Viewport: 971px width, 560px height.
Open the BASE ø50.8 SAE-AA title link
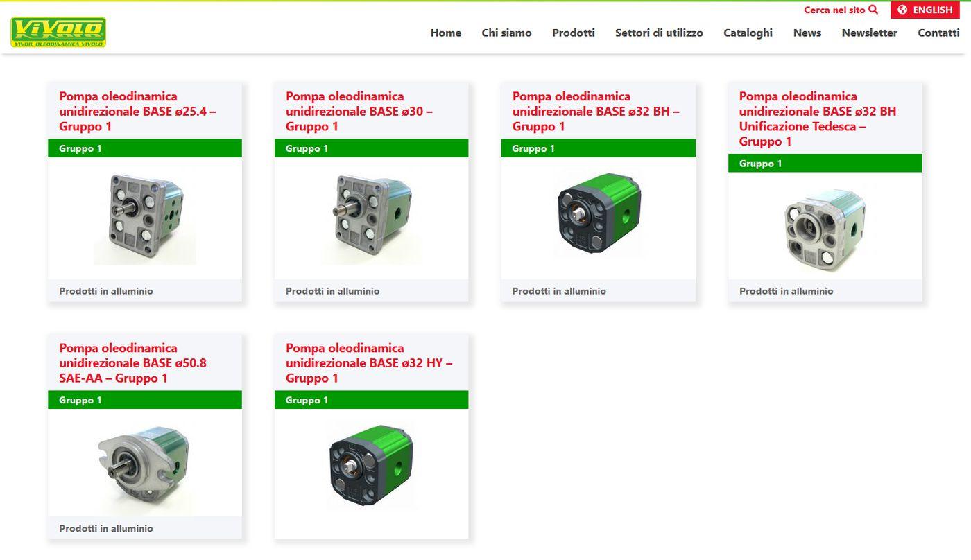click(x=132, y=363)
